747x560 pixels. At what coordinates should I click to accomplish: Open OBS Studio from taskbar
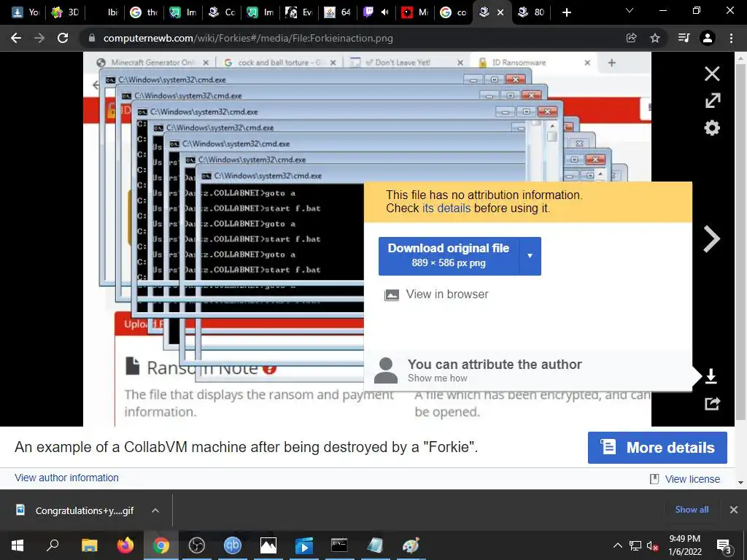[196, 545]
